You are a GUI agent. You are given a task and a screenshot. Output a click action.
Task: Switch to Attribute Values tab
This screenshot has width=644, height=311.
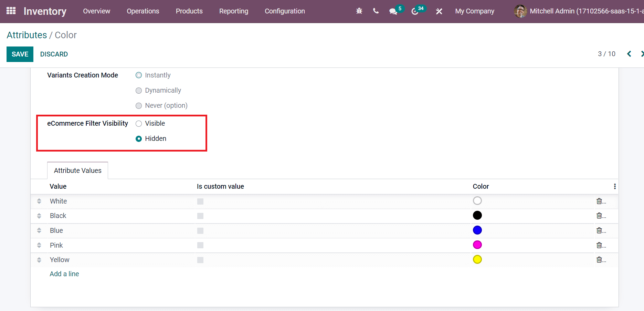[77, 170]
